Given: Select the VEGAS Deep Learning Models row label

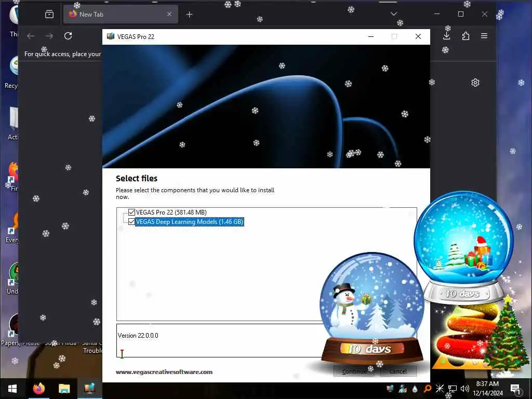Looking at the screenshot, I should click(190, 222).
